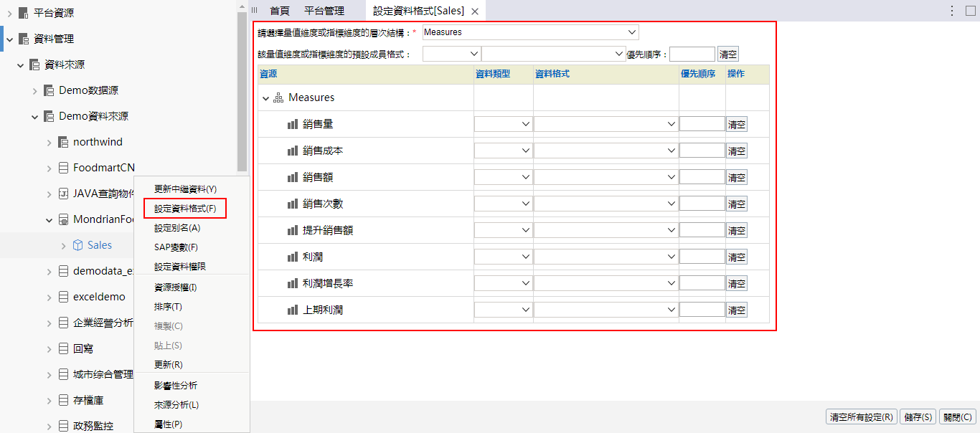The width and height of the screenshot is (980, 433).
Task: Expand the Demo数据源 tree node
Action: [35, 90]
